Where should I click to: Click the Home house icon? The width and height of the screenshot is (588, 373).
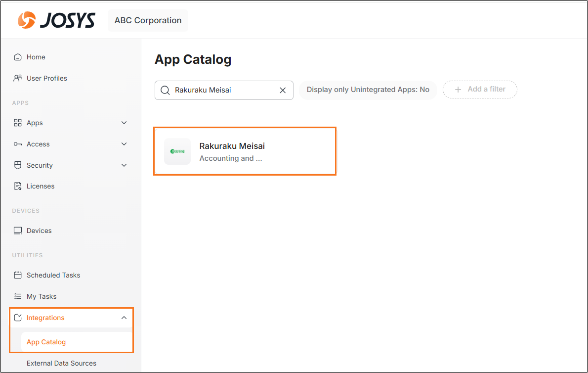click(x=18, y=57)
